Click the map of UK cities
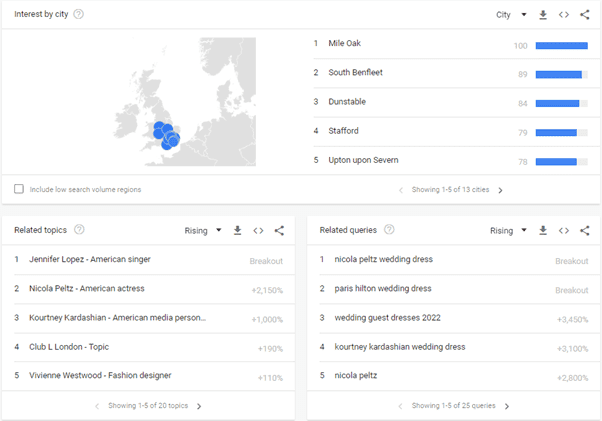The image size is (602, 421). tap(184, 102)
